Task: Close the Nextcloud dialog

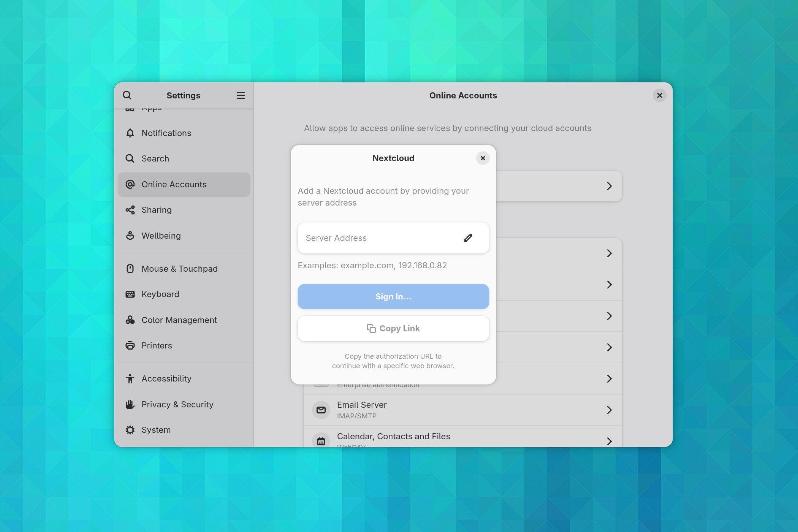Action: pos(483,158)
